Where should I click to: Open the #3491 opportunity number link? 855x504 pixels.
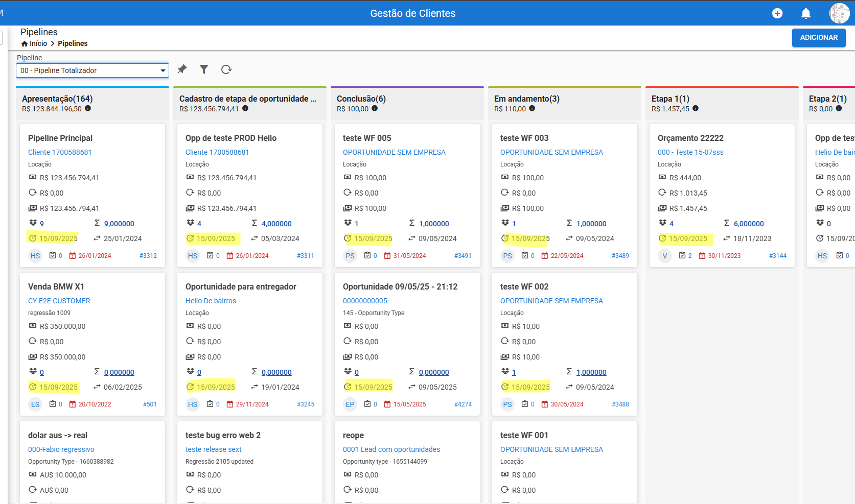[x=463, y=256]
